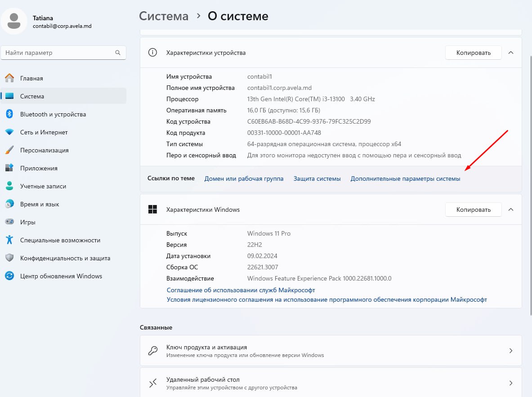
Task: Click the Специальные возможности accessibility icon
Action: click(9, 240)
